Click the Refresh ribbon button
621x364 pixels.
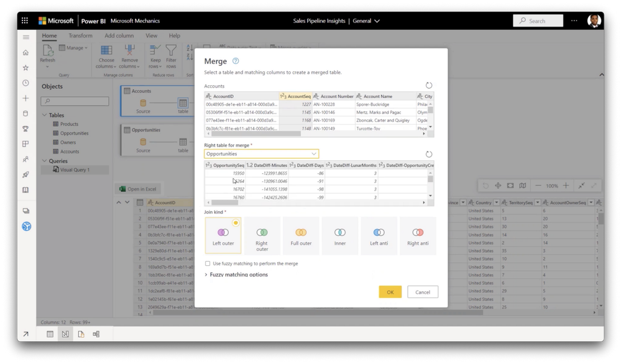(x=47, y=55)
